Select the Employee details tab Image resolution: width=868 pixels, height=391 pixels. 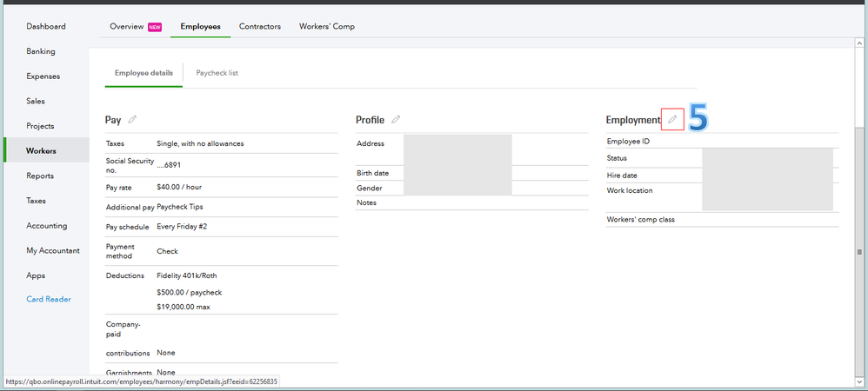coord(144,73)
